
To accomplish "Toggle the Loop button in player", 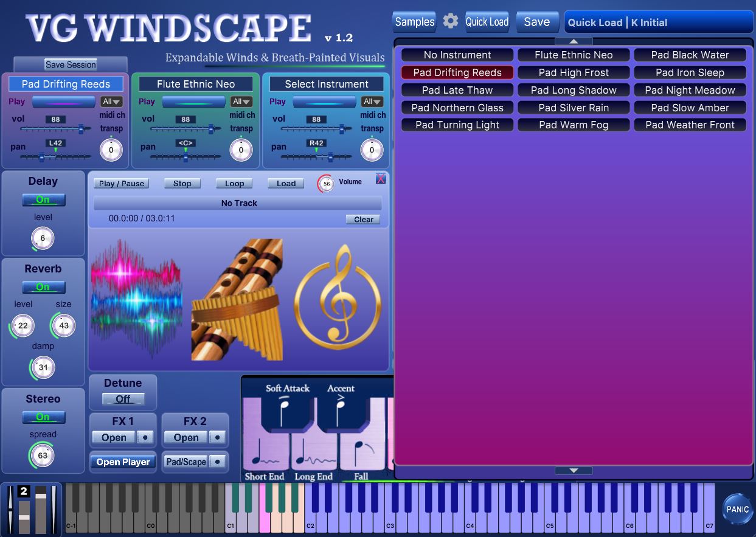I will coord(234,183).
